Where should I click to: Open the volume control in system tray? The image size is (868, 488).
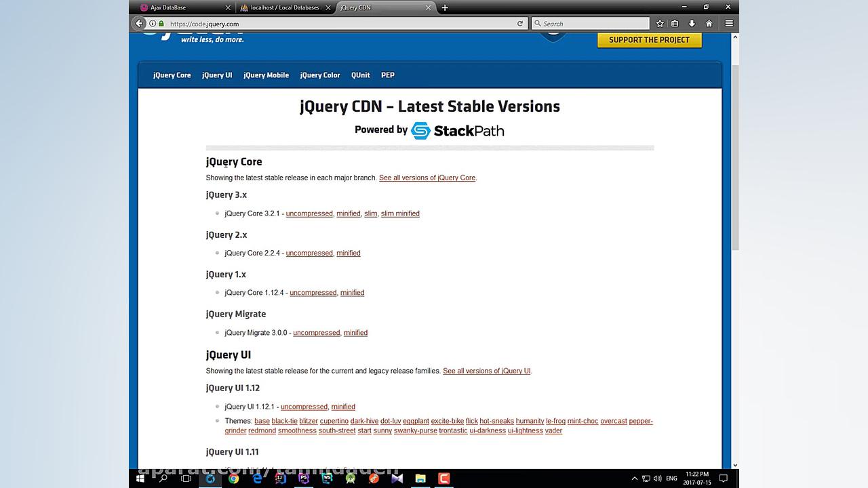tap(657, 479)
